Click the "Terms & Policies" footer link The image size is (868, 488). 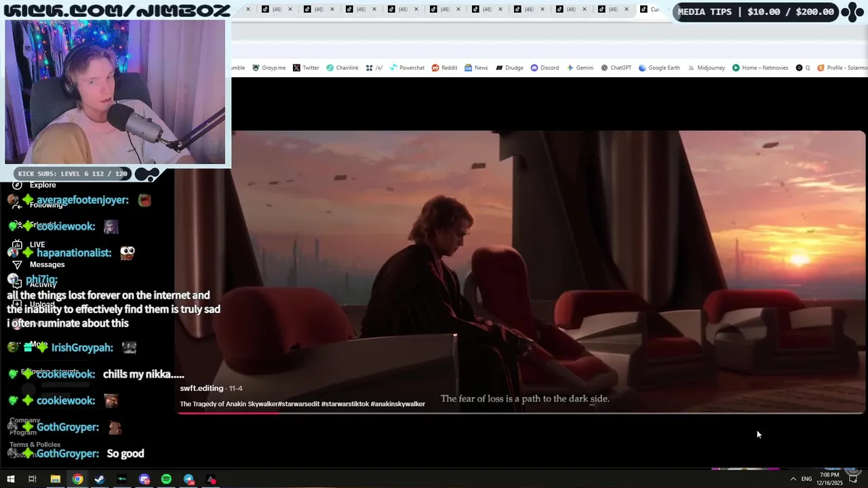click(x=35, y=445)
